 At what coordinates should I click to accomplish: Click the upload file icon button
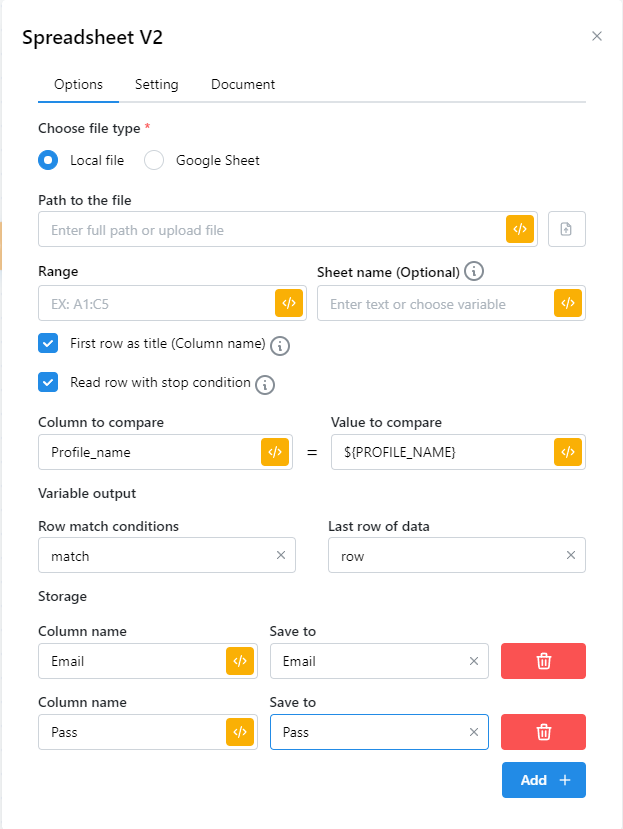tap(567, 229)
